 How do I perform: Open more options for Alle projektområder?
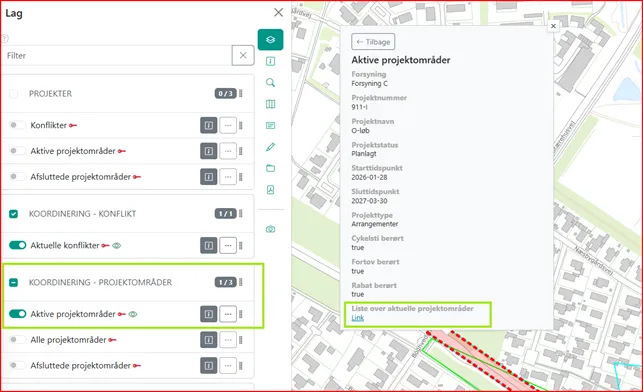228,340
